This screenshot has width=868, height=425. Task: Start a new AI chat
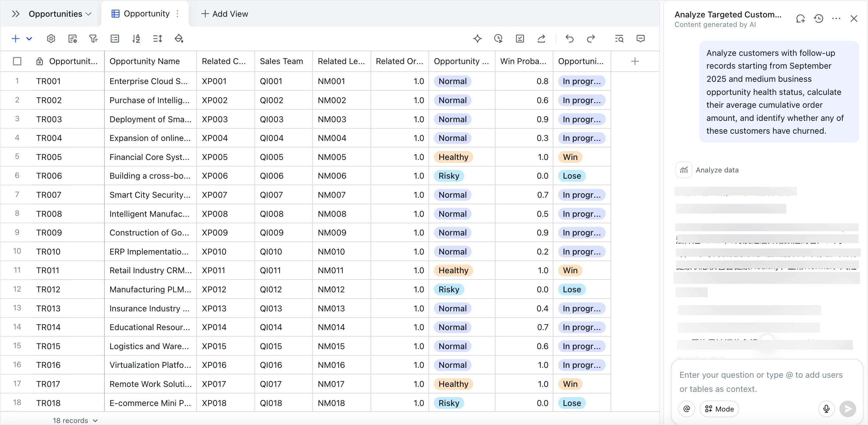click(x=801, y=18)
